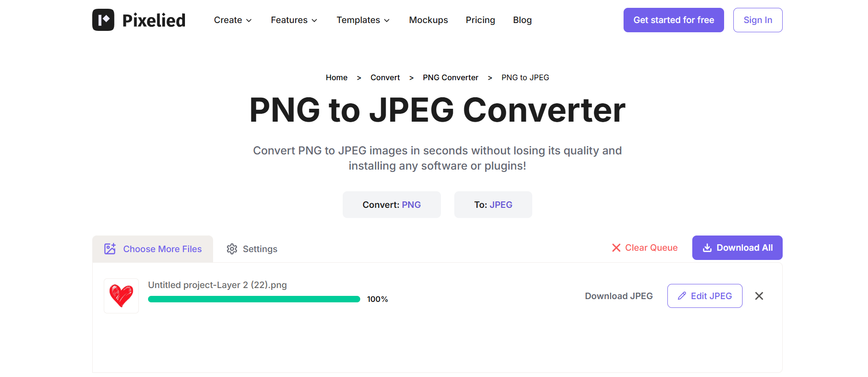Screen dimensions: 868x377
Task: Click the green conversion progress bar
Action: coord(254,299)
